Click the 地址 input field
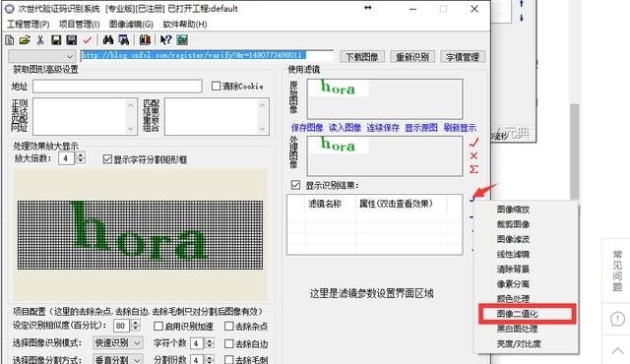 pyautogui.click(x=117, y=86)
